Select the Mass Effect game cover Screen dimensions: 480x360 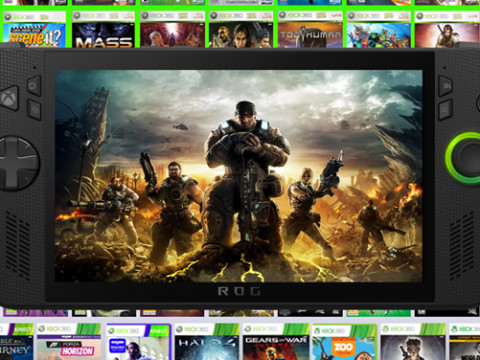coord(103,29)
